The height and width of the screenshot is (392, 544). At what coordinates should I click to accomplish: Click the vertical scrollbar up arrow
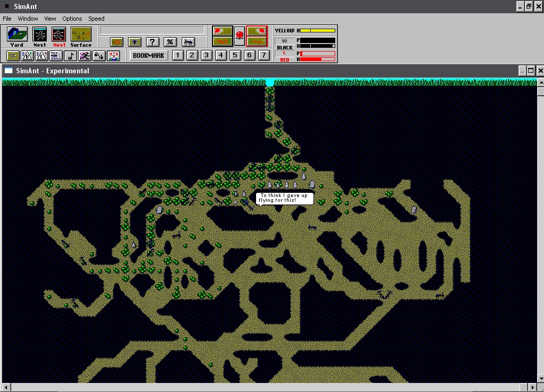[x=540, y=82]
